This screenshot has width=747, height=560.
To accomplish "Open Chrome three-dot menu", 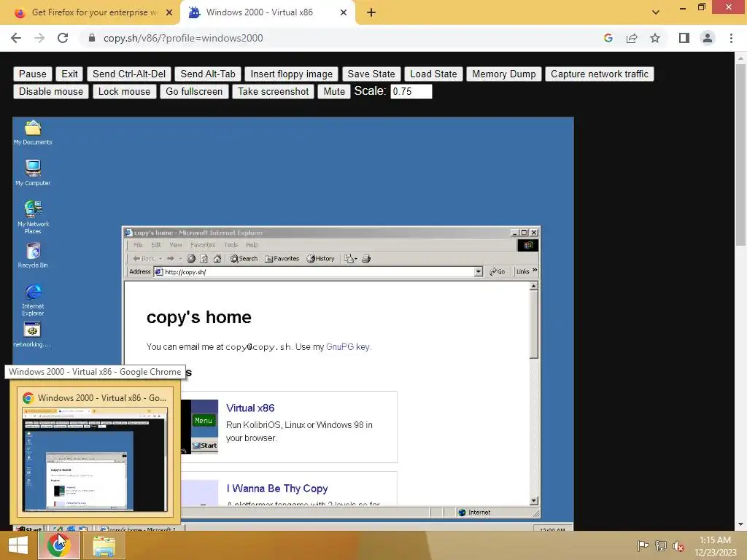I will [731, 38].
